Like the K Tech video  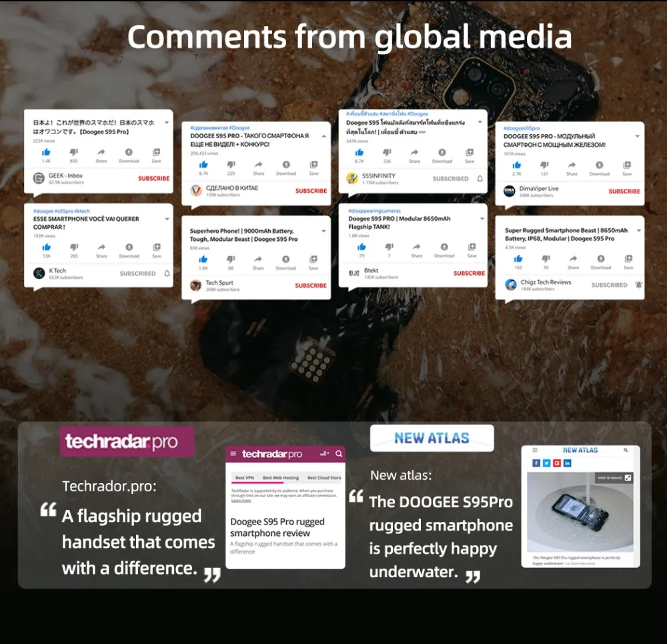pyautogui.click(x=47, y=248)
